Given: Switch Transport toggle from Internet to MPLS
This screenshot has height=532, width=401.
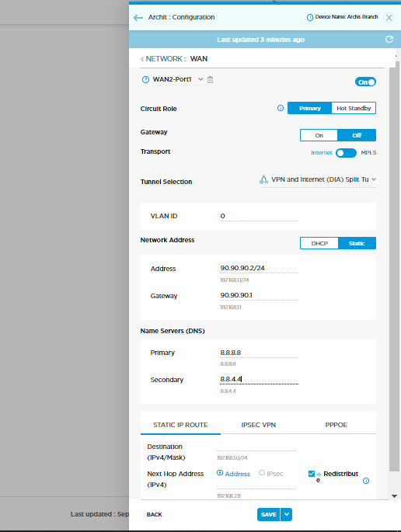Looking at the screenshot, I should (346, 153).
